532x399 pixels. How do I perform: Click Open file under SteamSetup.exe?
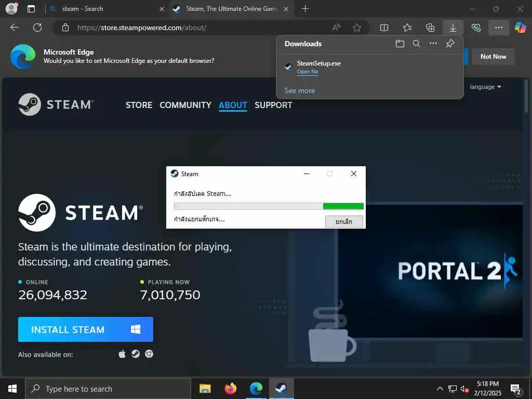(x=308, y=72)
